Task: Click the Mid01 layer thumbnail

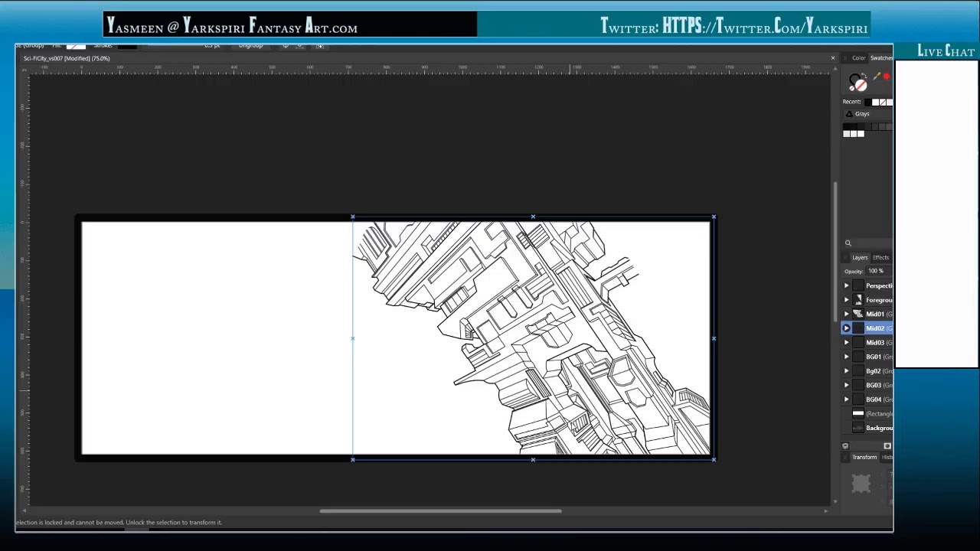Action: click(x=858, y=314)
